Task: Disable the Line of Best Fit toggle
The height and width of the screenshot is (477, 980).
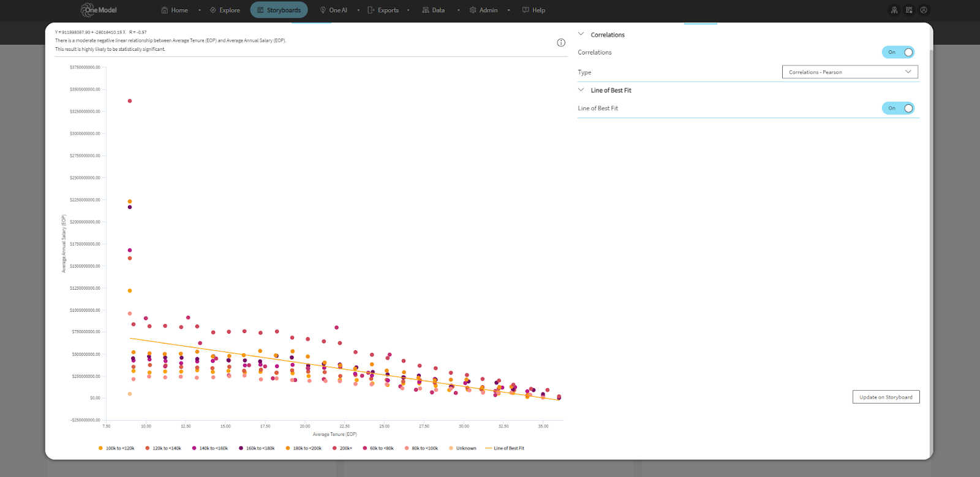Action: [x=898, y=108]
